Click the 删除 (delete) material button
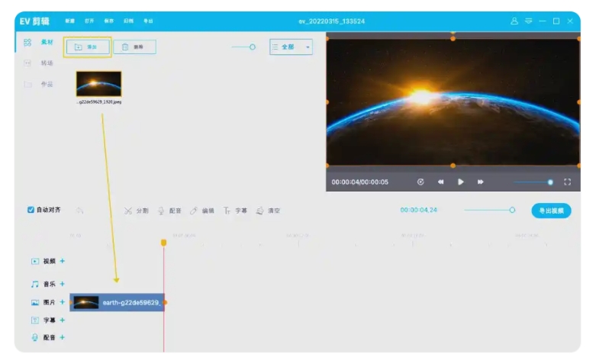Image resolution: width=596 pixels, height=364 pixels. [x=134, y=47]
